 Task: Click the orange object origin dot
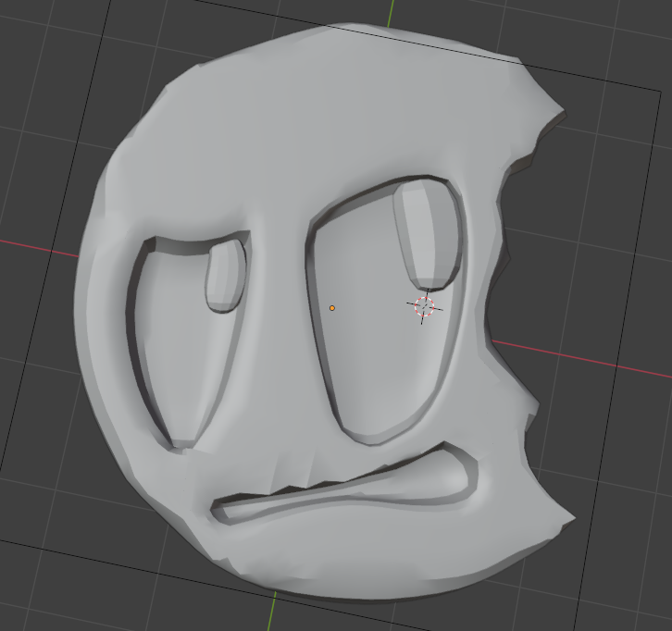[x=332, y=308]
